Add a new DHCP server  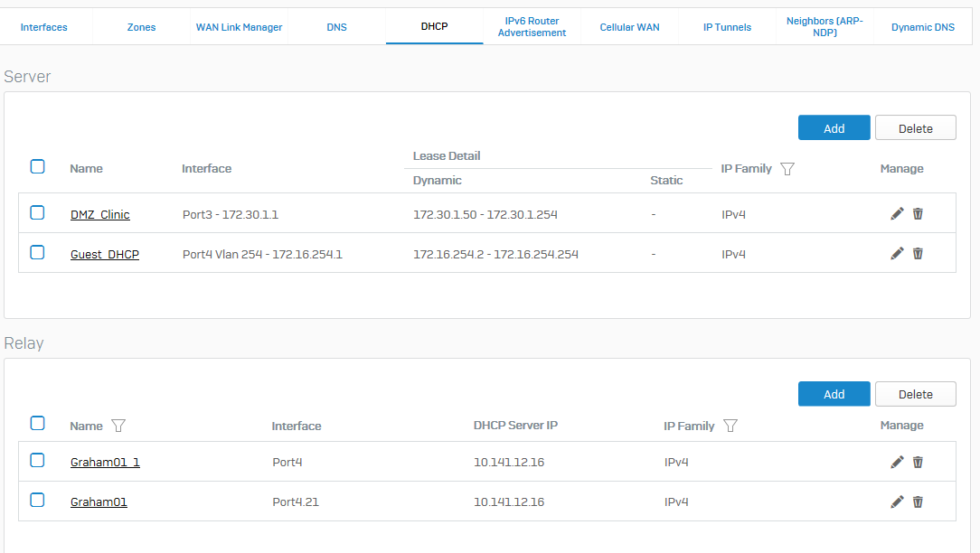[x=834, y=128]
